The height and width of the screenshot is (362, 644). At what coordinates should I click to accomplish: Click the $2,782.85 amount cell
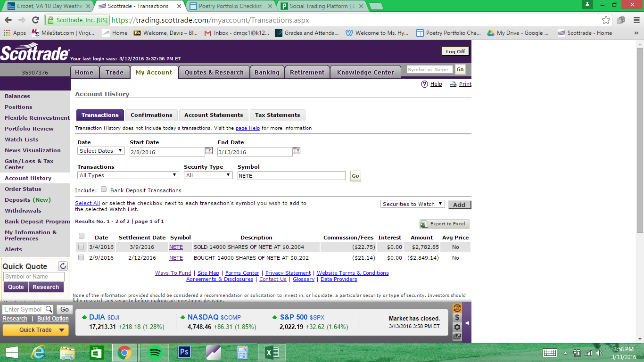[x=425, y=247]
